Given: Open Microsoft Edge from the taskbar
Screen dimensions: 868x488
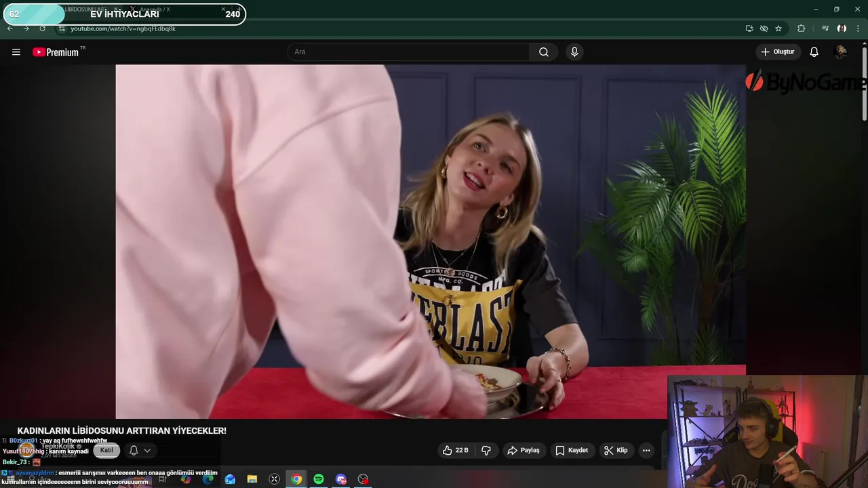Looking at the screenshot, I should [208, 479].
